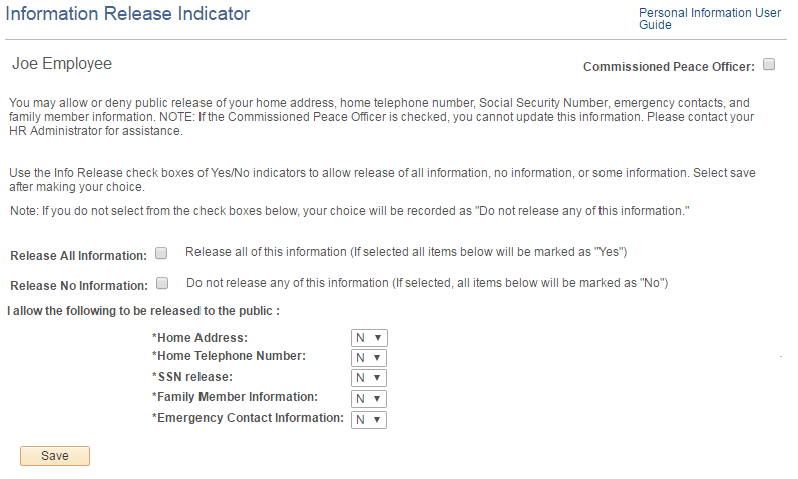The image size is (798, 479).
Task: Click the Release No Information label
Action: [78, 286]
